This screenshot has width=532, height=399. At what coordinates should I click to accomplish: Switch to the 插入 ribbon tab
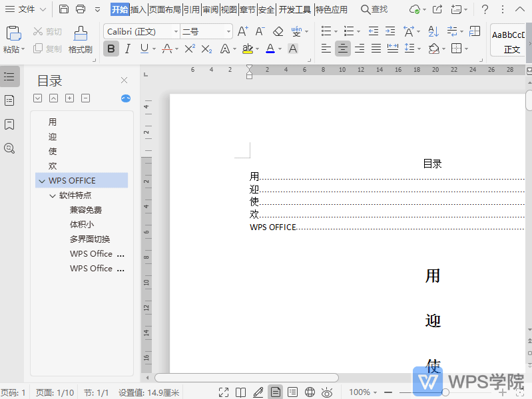[x=138, y=9]
